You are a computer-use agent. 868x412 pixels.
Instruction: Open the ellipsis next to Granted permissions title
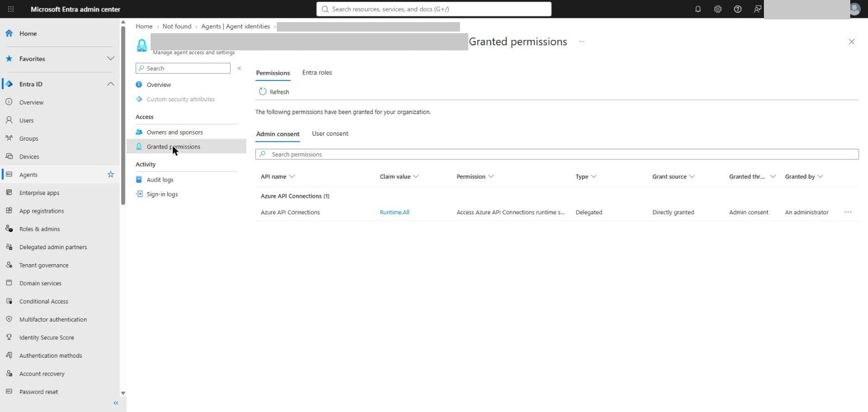tap(582, 42)
